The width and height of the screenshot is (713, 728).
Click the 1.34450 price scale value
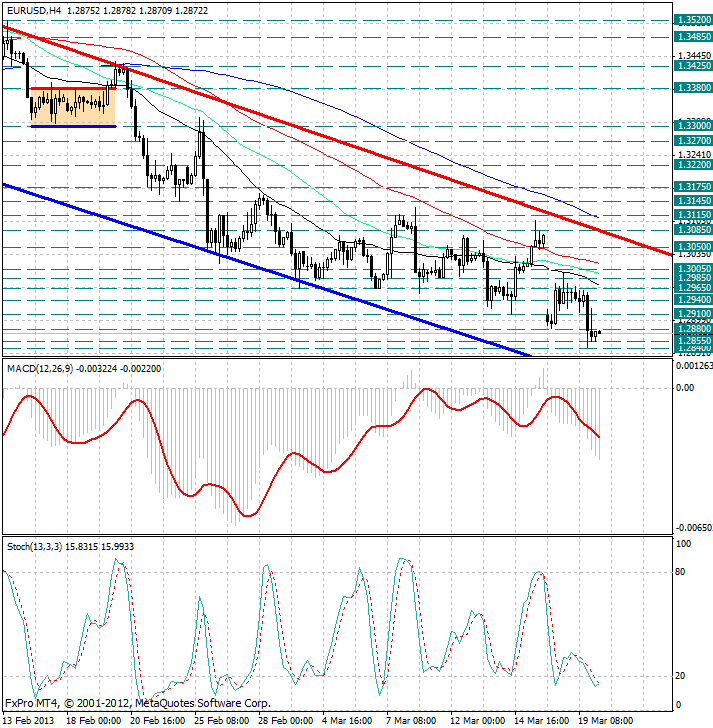click(x=694, y=56)
